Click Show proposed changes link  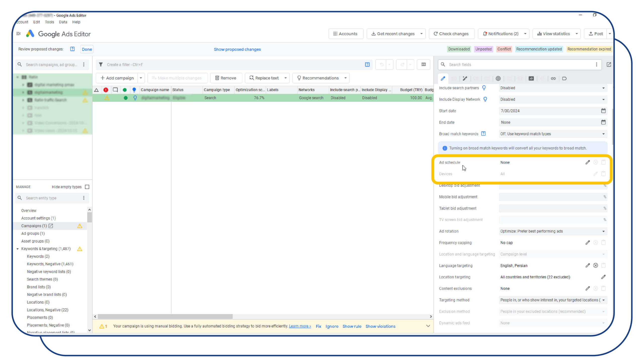click(237, 49)
